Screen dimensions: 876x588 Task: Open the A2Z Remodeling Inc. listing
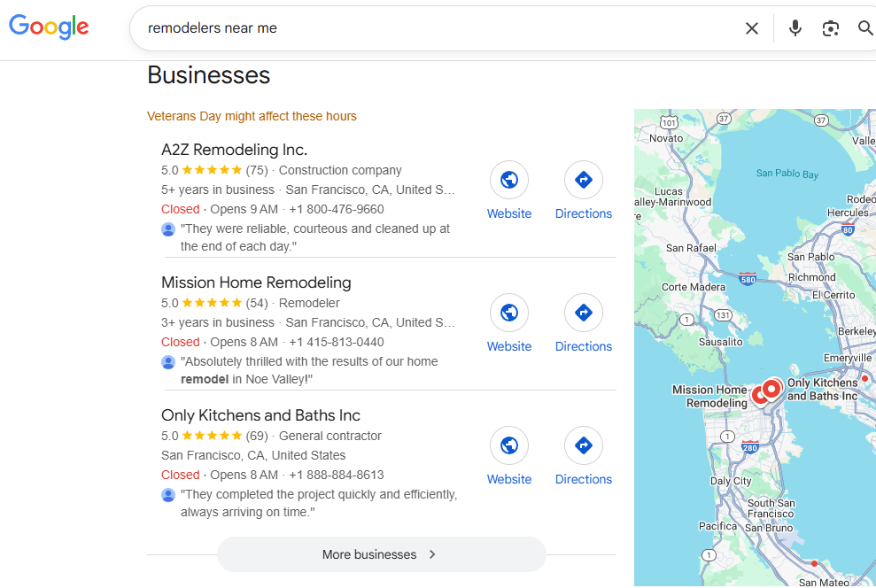pyautogui.click(x=234, y=150)
